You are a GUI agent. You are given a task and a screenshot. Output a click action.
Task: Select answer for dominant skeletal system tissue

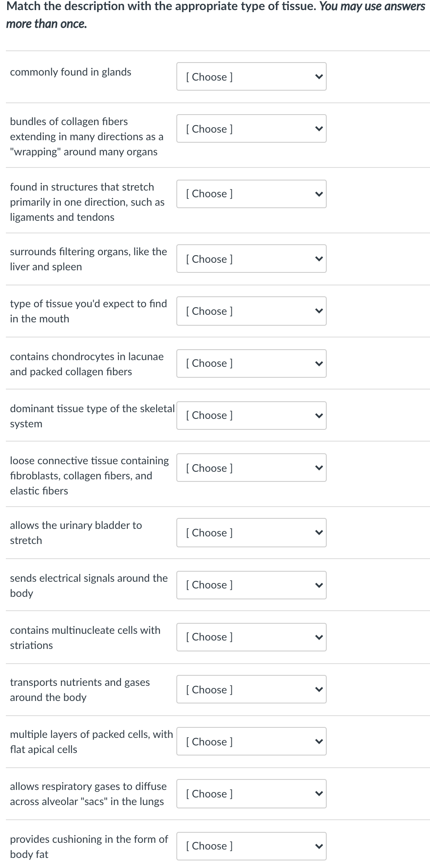tap(252, 415)
